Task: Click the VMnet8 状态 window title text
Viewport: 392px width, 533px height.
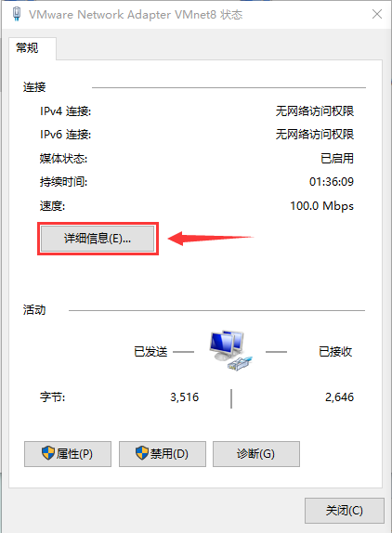Action: point(136,15)
